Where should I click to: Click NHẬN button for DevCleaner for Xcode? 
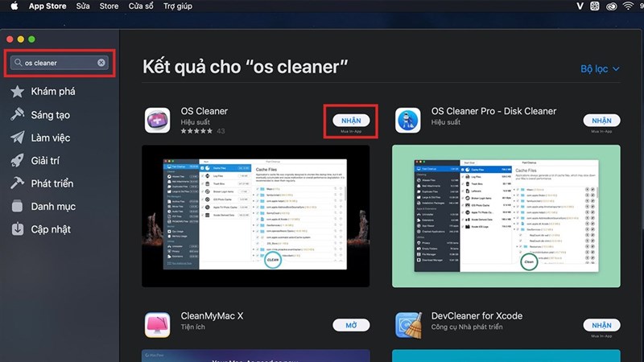(601, 325)
